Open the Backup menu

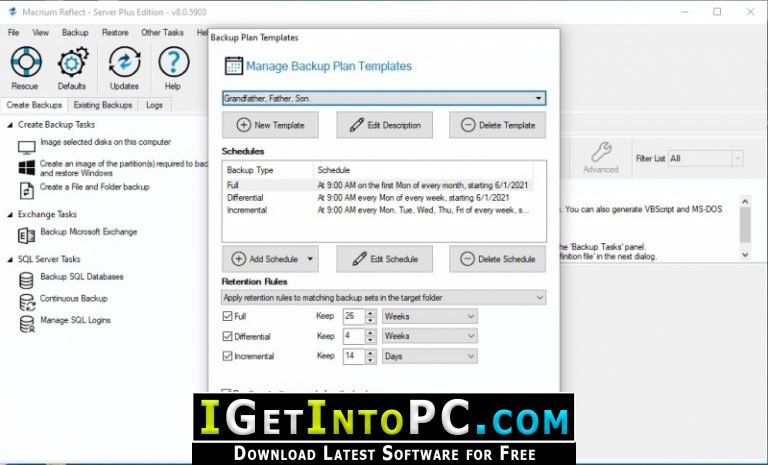point(75,32)
